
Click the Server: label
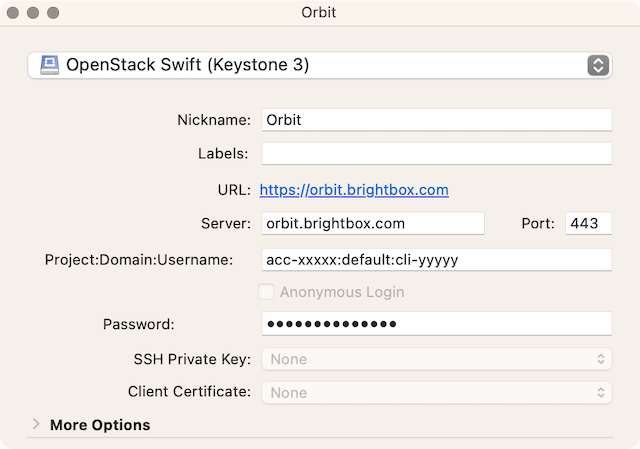(x=226, y=224)
